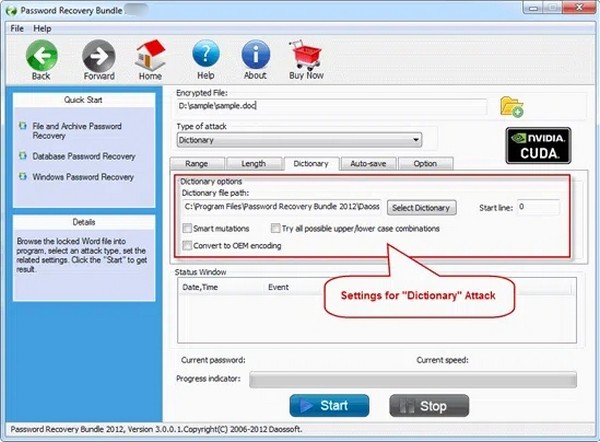Open the Help menu

click(42, 29)
